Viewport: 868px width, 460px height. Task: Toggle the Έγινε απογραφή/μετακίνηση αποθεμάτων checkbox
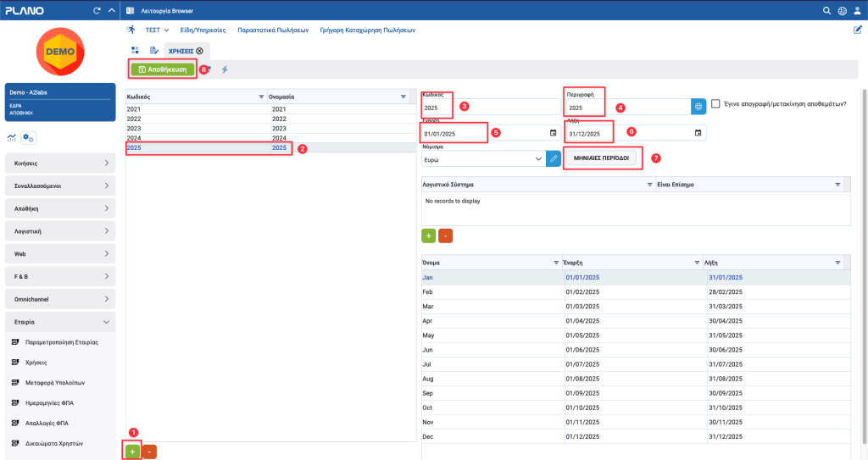[x=715, y=103]
